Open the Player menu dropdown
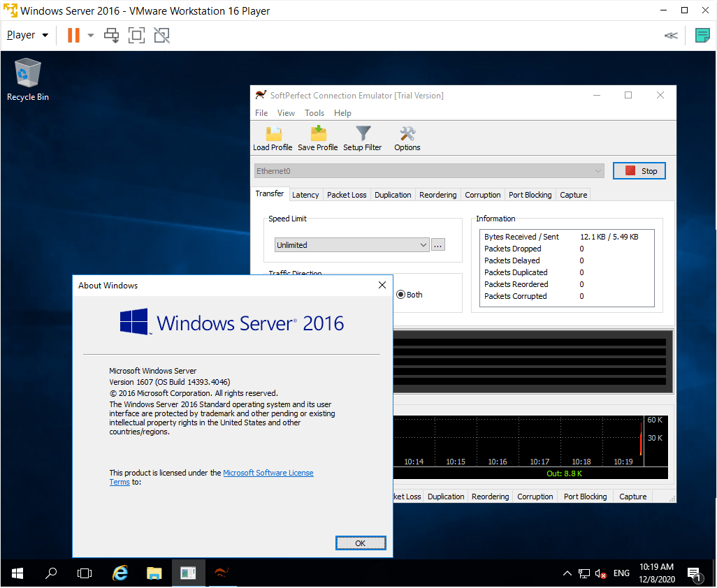 [27, 35]
